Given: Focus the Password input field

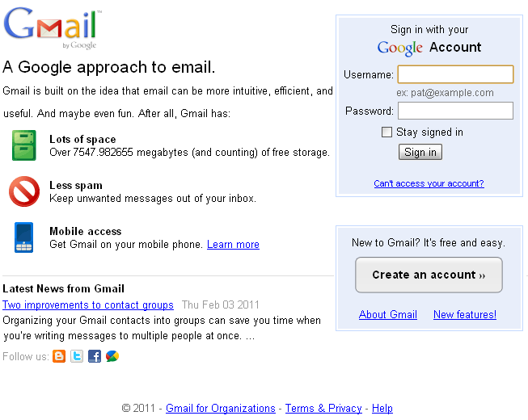Looking at the screenshot, I should click(x=455, y=111).
